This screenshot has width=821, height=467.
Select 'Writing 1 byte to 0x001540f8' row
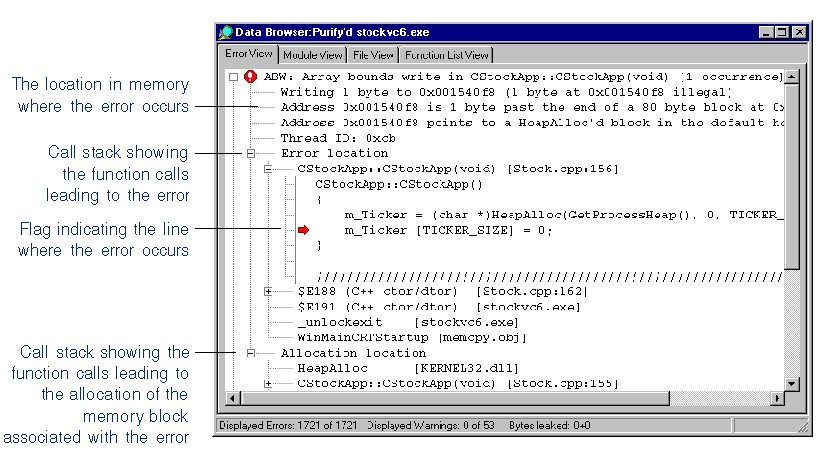tap(505, 92)
